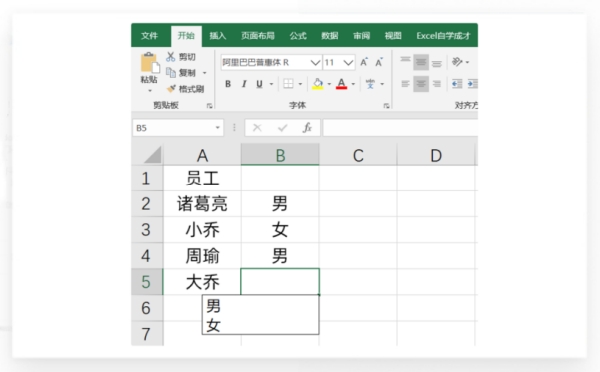Viewport: 600px width, 372px height.
Task: Click the decrease indent icon
Action: pos(457,84)
